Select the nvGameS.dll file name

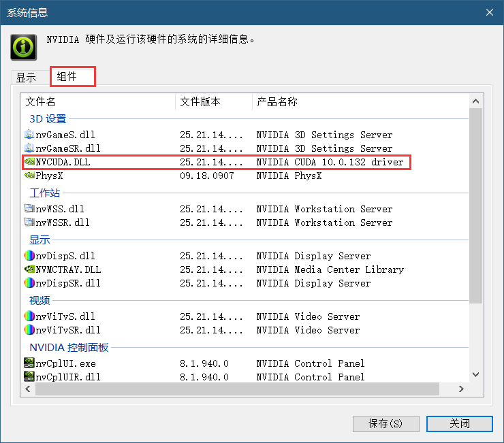point(65,135)
